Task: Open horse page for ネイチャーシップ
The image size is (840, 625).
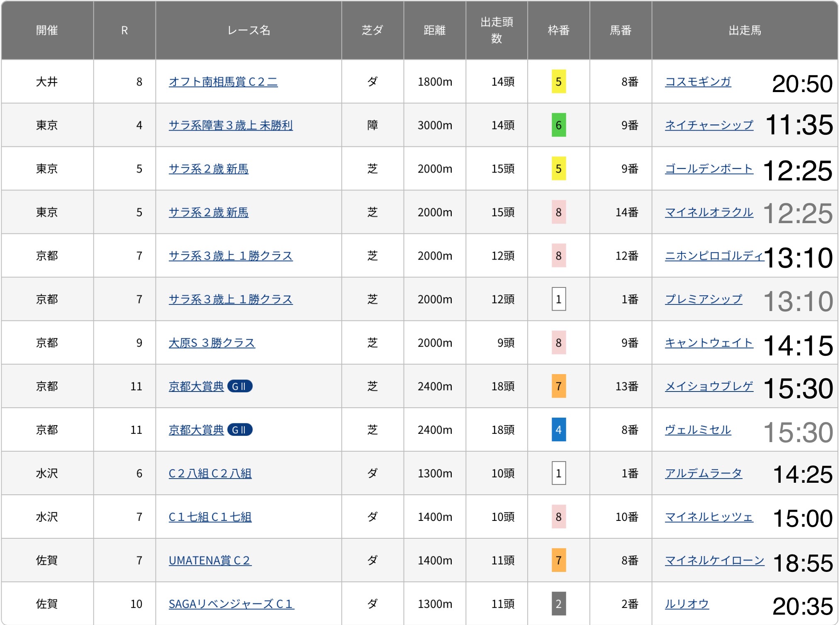Action: coord(709,125)
